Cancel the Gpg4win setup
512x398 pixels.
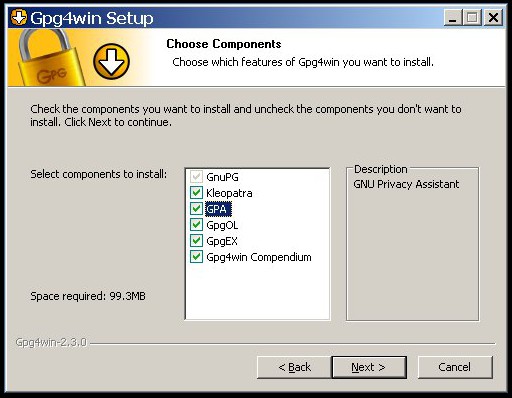pyautogui.click(x=455, y=367)
